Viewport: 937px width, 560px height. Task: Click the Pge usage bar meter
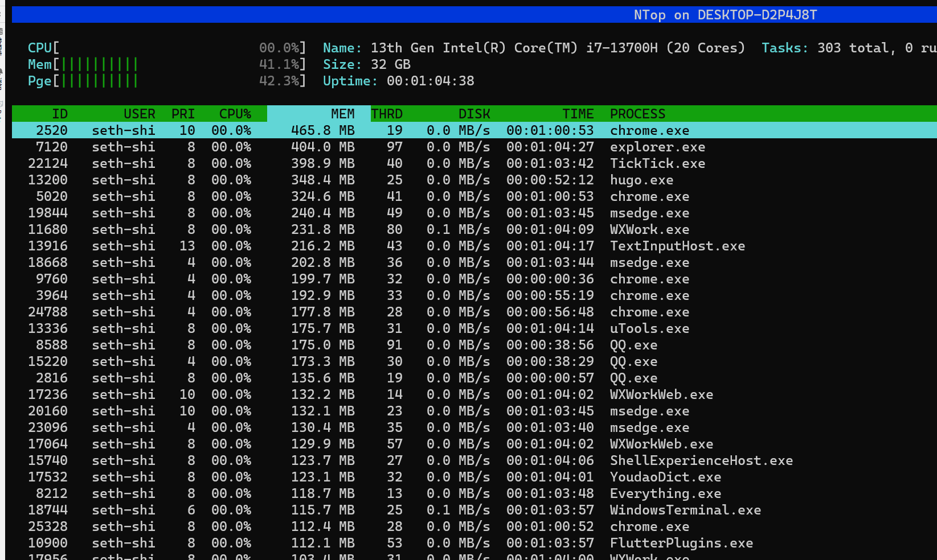click(x=167, y=81)
